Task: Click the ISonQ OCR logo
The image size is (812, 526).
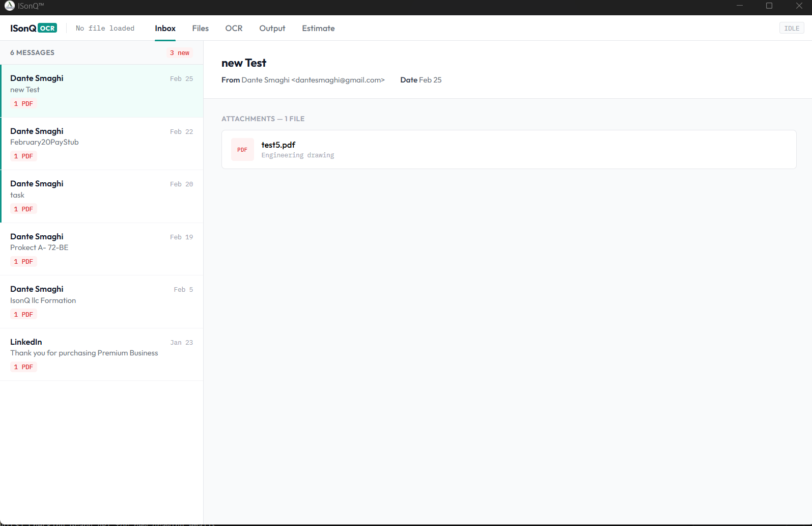Action: [34, 29]
